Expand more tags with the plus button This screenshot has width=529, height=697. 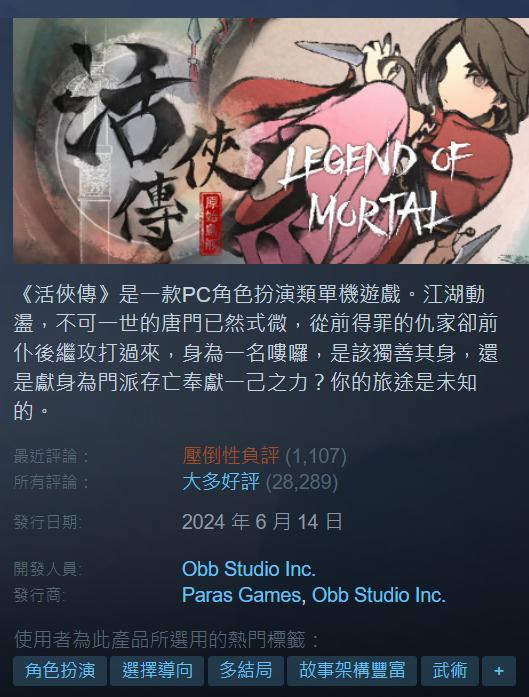pyautogui.click(x=499, y=670)
